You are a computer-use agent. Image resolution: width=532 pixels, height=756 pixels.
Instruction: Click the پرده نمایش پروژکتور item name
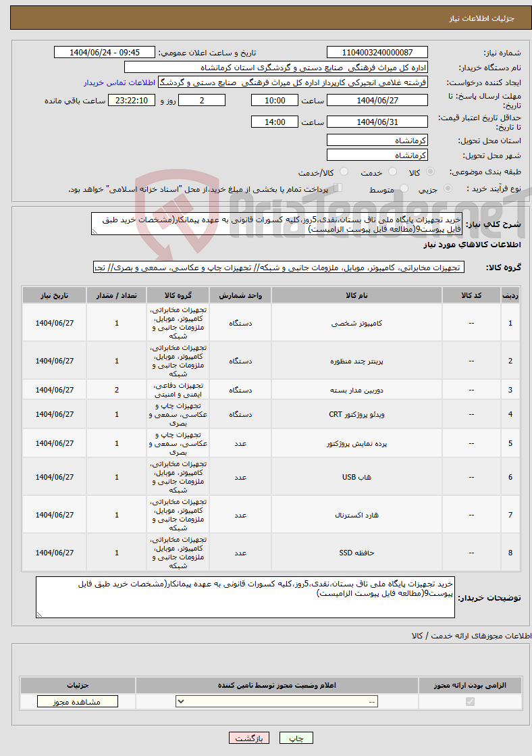(356, 443)
